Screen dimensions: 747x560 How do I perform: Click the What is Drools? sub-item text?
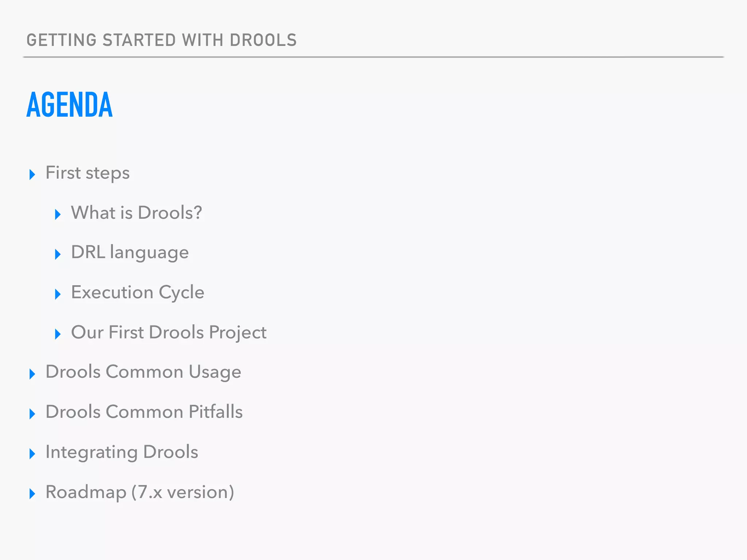(136, 213)
